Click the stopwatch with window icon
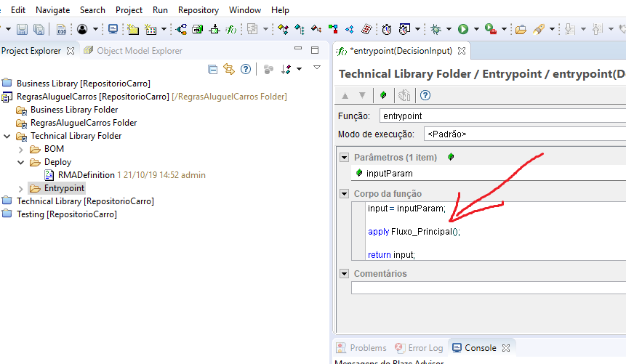 (x=404, y=29)
